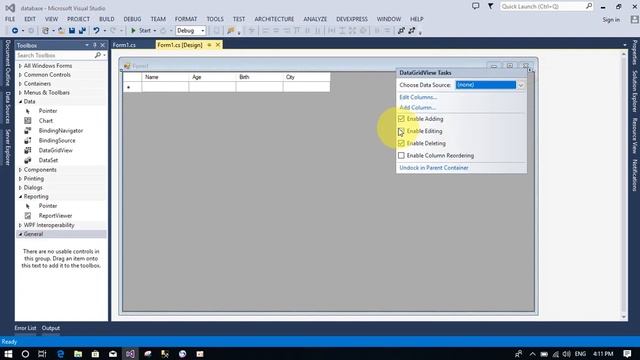Click the Add Column link
The image size is (640, 360).
(418, 107)
